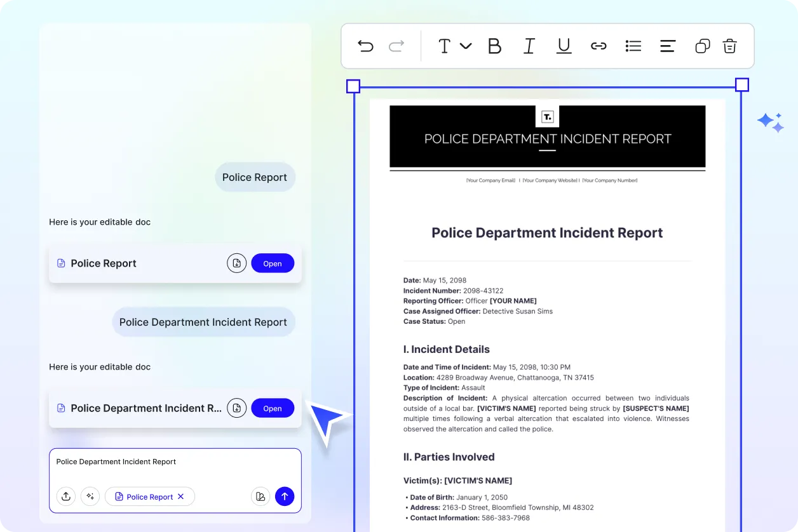Toggle bold formatting
Viewport: 798px width, 532px height.
click(x=494, y=46)
